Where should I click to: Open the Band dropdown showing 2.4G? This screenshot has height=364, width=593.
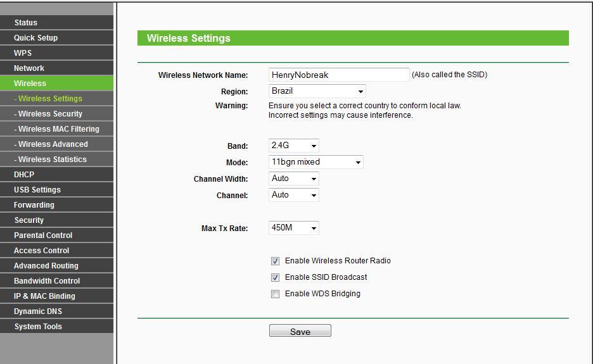coord(293,146)
